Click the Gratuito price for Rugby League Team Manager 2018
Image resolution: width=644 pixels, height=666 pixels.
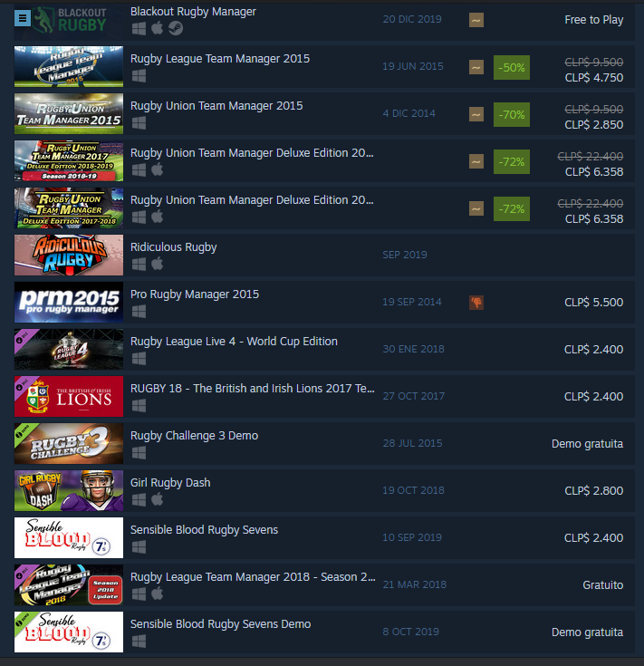603,584
